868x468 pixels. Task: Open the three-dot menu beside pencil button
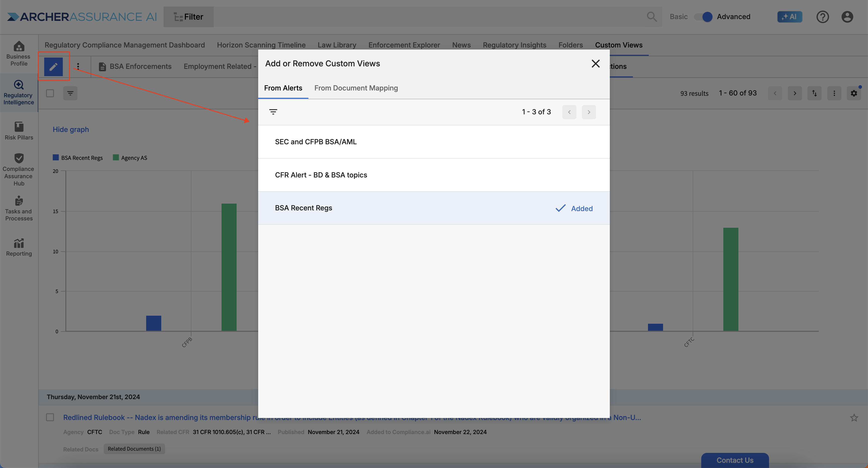(78, 66)
